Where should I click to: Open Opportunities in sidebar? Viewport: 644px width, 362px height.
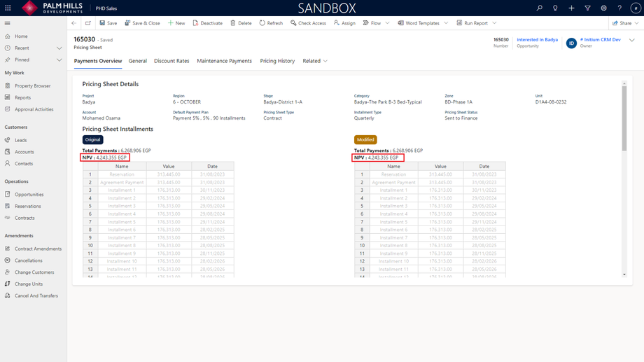coord(29,195)
